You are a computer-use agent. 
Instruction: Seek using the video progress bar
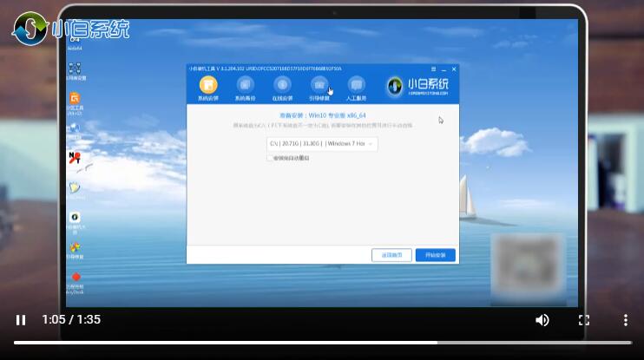(x=322, y=343)
